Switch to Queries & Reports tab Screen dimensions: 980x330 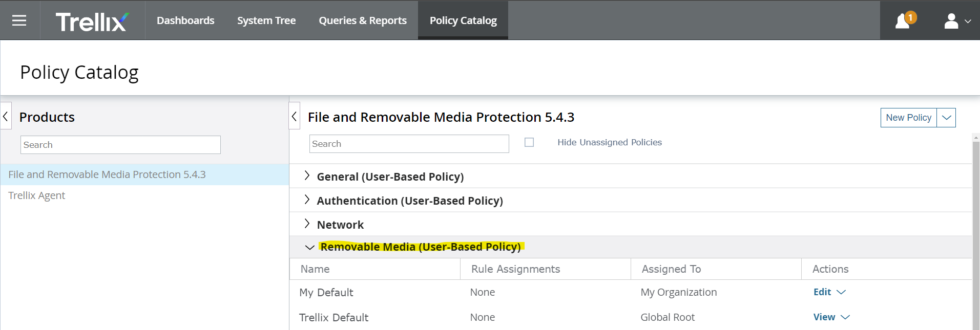pyautogui.click(x=363, y=20)
